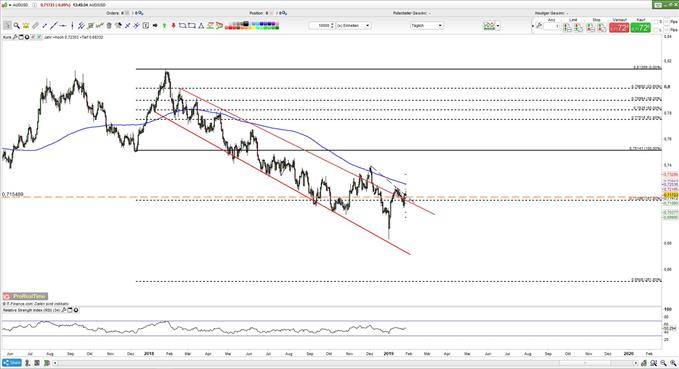Expand the chart style dropdown arrow

(x=498, y=26)
